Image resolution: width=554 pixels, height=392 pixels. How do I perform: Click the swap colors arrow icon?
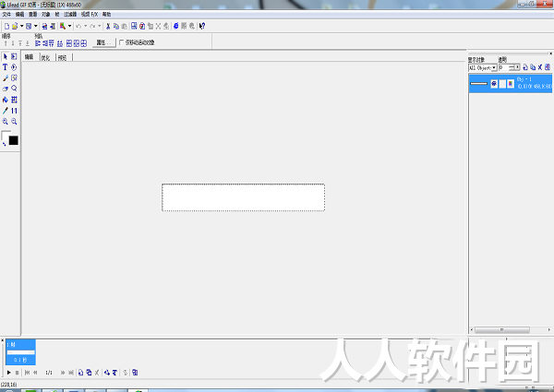coord(5,144)
